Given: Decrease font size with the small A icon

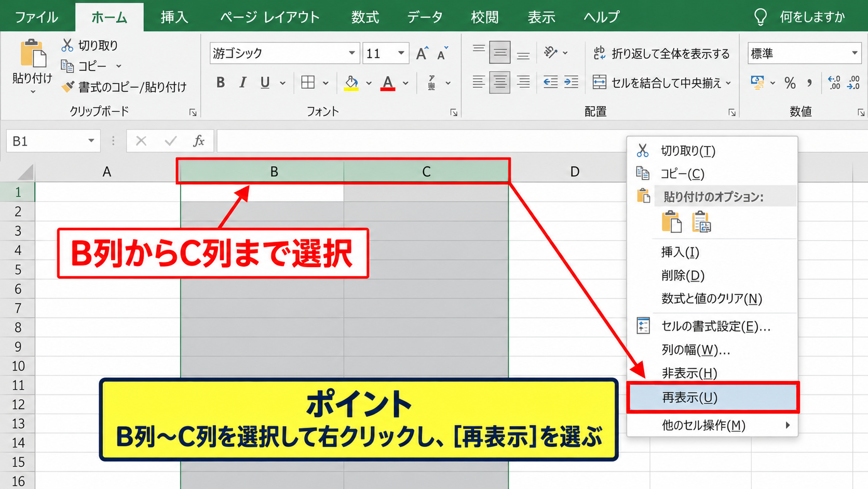Looking at the screenshot, I should tap(442, 53).
